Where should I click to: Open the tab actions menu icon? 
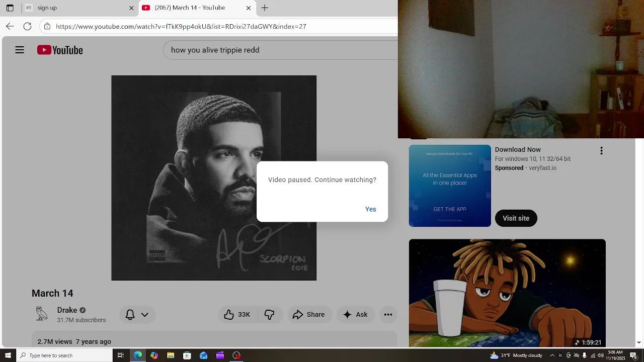tap(10, 8)
